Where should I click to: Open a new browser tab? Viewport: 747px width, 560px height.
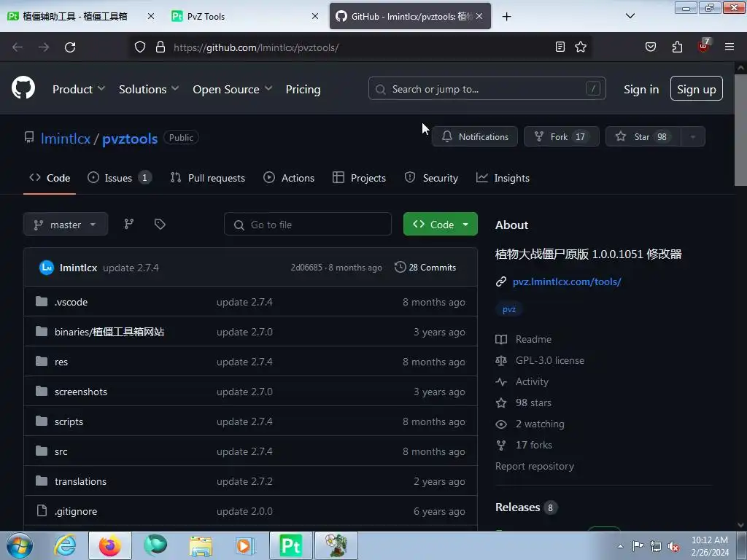pyautogui.click(x=506, y=17)
